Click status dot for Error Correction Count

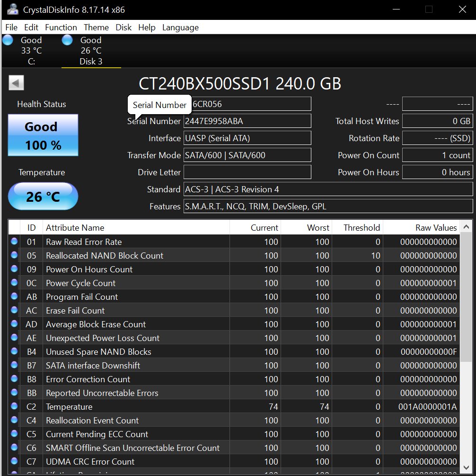tap(14, 378)
